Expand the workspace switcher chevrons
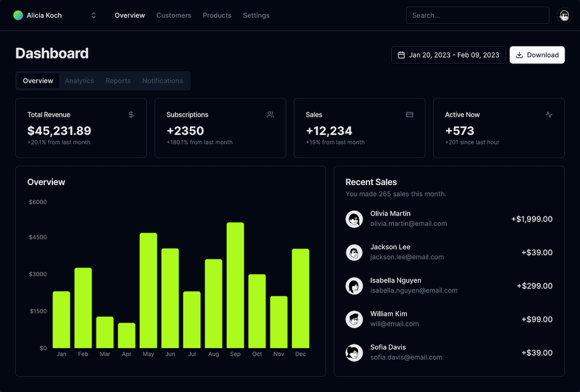The image size is (580, 392). tap(93, 15)
